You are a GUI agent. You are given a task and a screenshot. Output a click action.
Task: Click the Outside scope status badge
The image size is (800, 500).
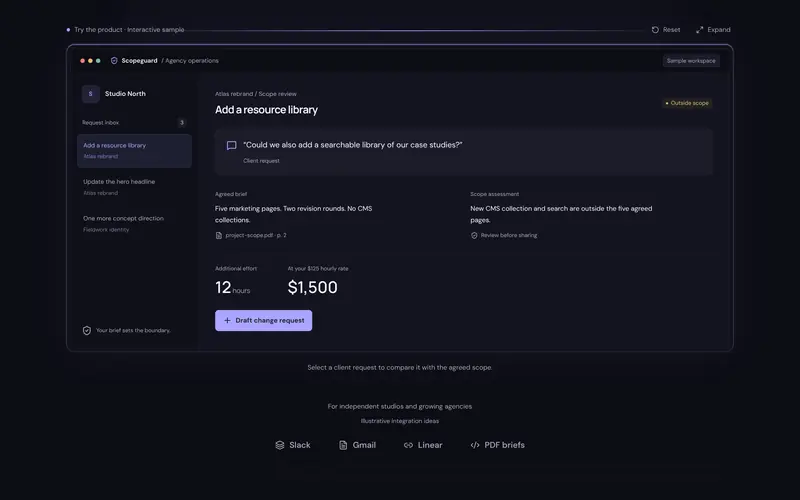pyautogui.click(x=687, y=103)
